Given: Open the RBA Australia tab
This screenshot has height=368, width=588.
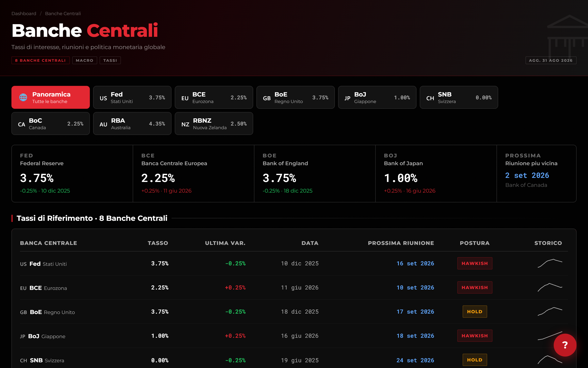Looking at the screenshot, I should [x=132, y=123].
